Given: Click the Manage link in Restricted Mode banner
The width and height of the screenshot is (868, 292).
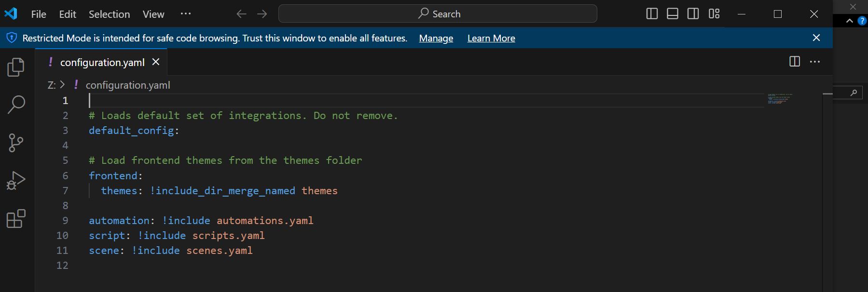Looking at the screenshot, I should 436,38.
